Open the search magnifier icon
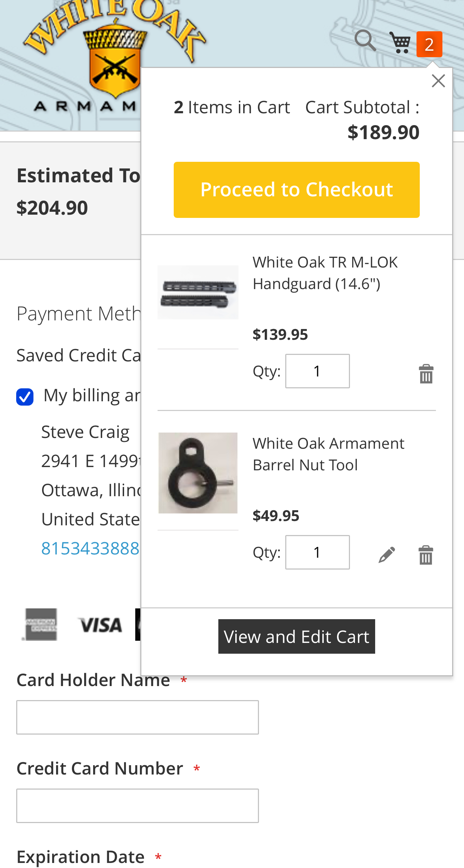 [365, 41]
